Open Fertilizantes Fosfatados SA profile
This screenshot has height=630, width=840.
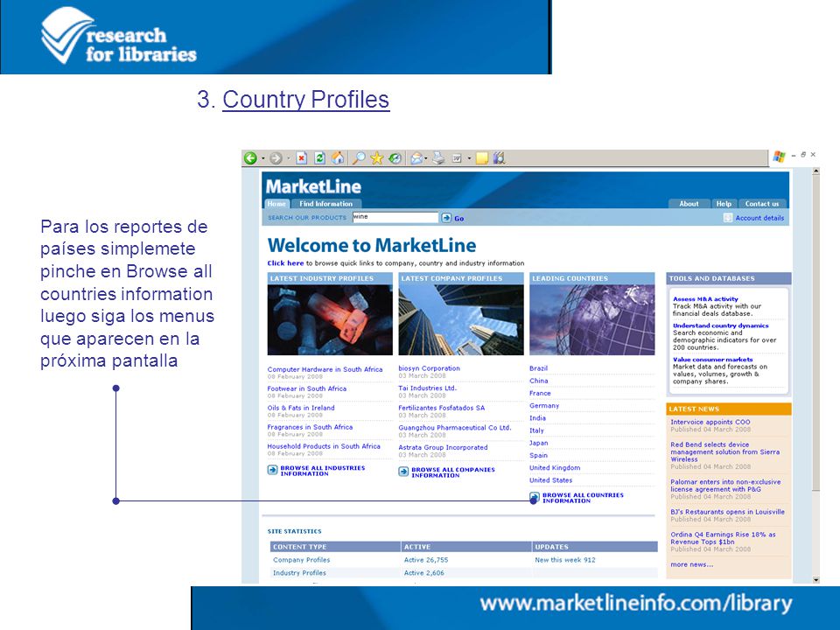pos(441,408)
